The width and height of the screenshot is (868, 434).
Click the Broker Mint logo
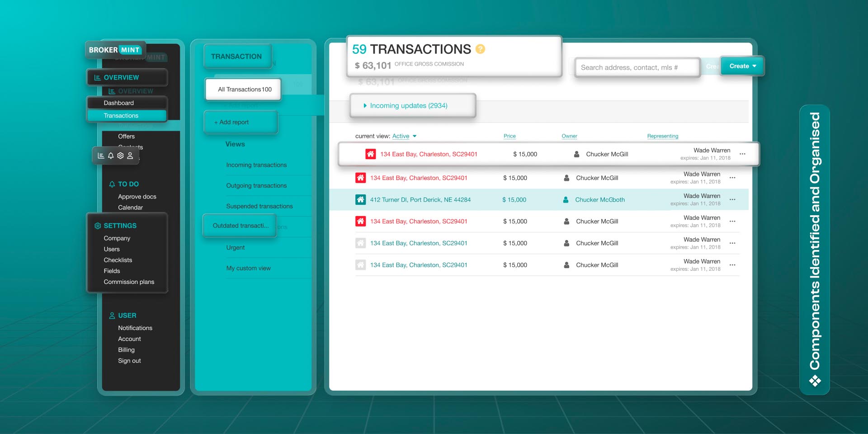point(114,50)
